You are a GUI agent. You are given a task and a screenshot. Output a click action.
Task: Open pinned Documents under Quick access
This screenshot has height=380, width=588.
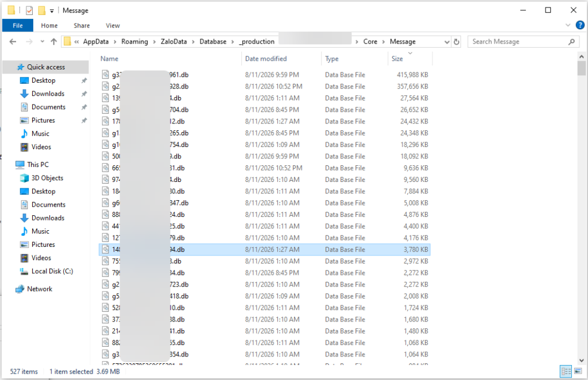[x=48, y=107]
